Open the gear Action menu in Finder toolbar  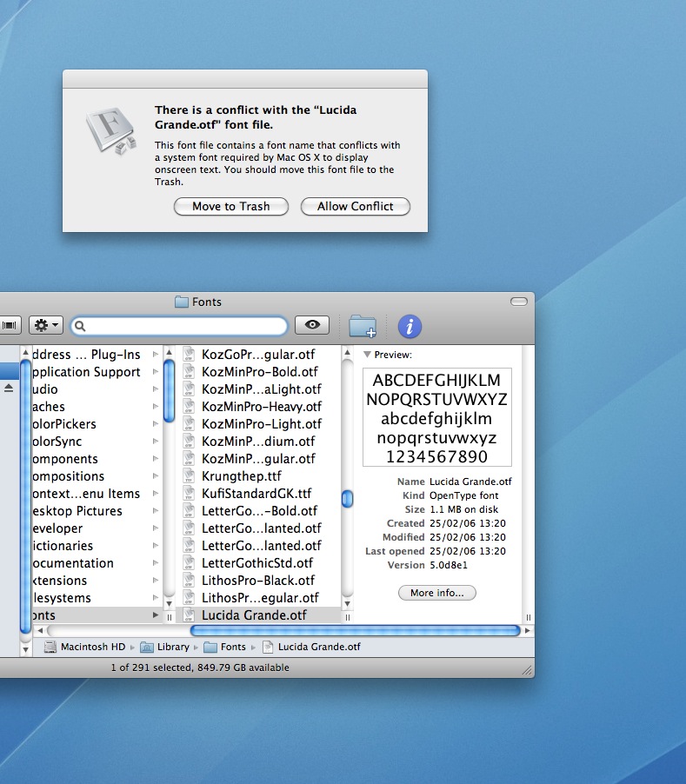pos(46,325)
